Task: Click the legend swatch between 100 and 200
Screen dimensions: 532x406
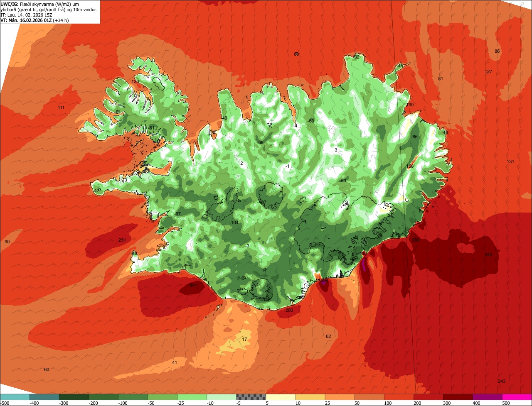Action: pyautogui.click(x=399, y=397)
